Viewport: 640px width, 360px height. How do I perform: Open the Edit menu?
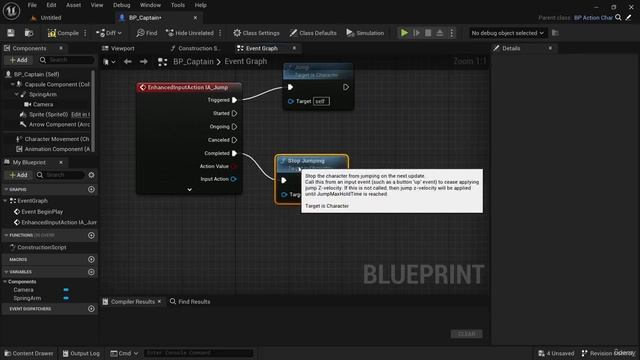tap(51, 5)
